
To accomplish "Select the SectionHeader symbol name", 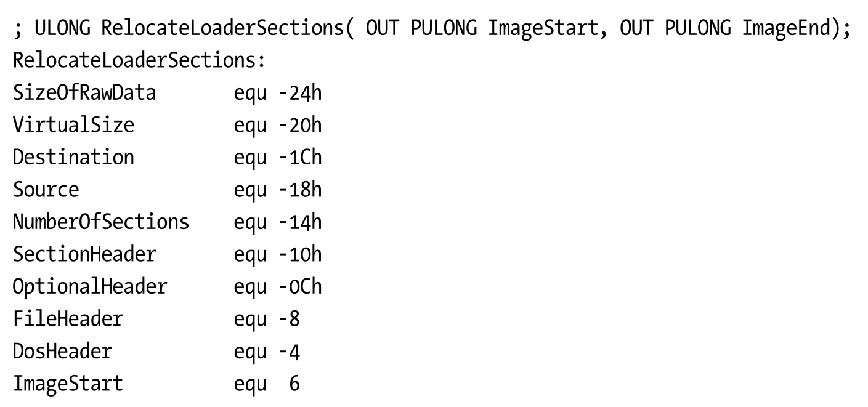I will tap(84, 253).
